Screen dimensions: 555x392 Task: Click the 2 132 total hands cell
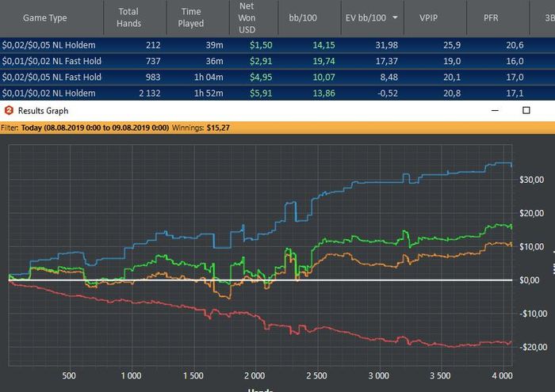click(149, 93)
